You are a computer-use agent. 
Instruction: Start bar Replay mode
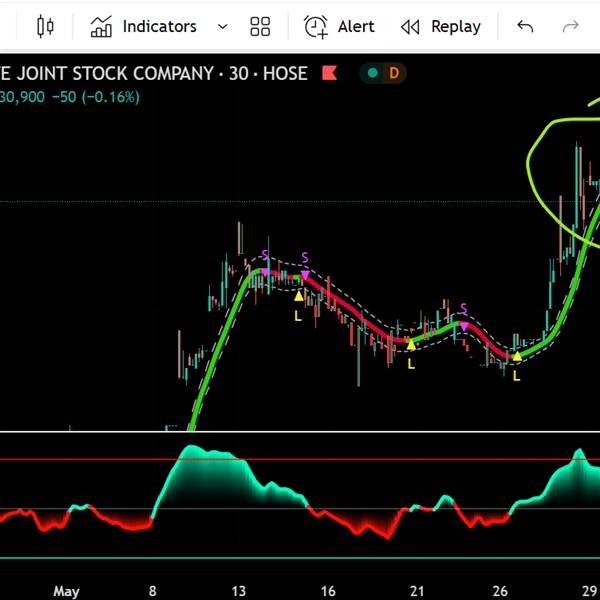point(440,27)
